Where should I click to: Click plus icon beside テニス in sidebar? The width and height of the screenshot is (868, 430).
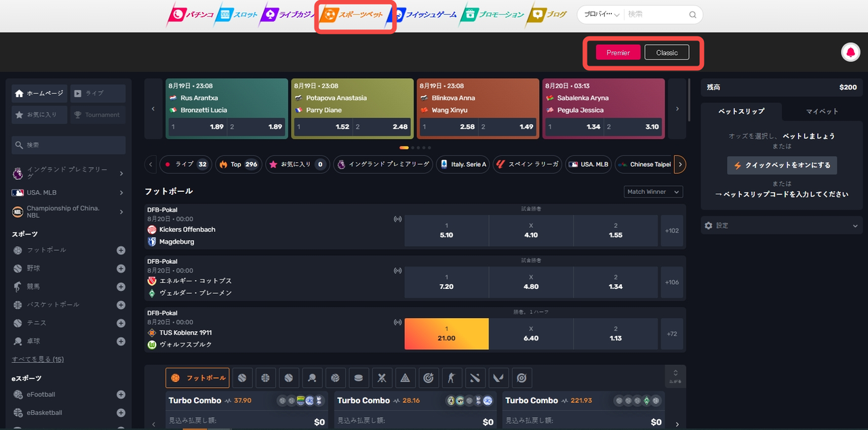coord(121,324)
